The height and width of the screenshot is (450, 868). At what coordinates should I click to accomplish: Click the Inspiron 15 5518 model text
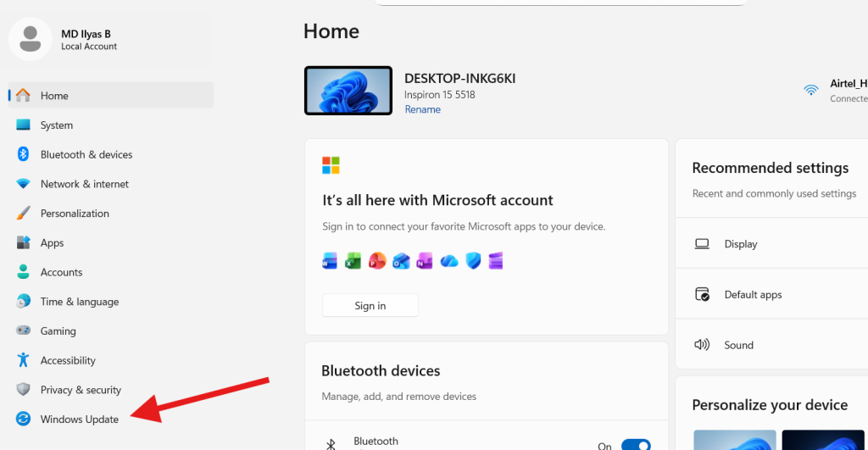440,95
